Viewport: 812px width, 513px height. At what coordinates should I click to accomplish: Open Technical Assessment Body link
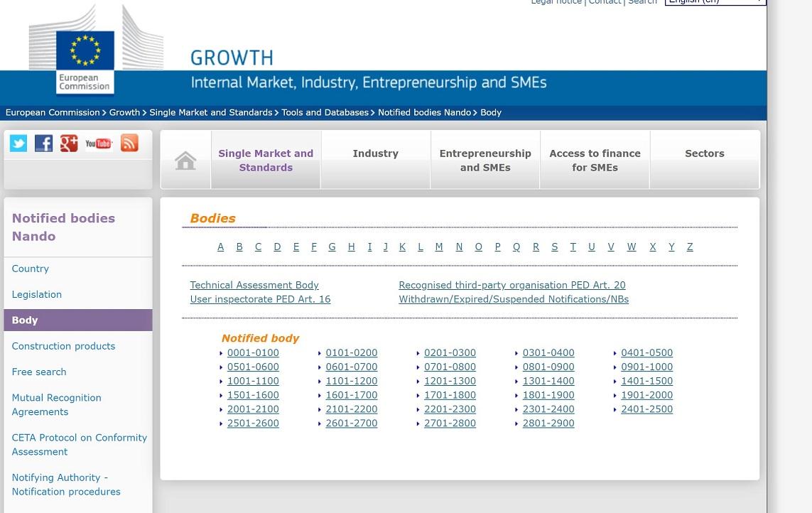254,285
